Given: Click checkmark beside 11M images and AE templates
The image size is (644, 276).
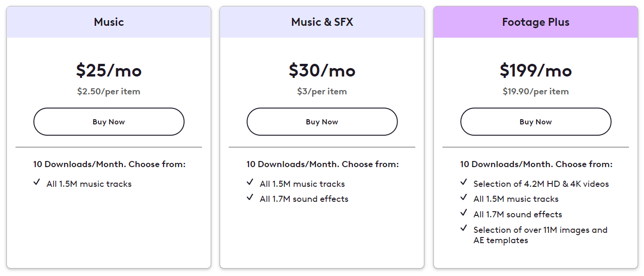Looking at the screenshot, I should pyautogui.click(x=464, y=228).
